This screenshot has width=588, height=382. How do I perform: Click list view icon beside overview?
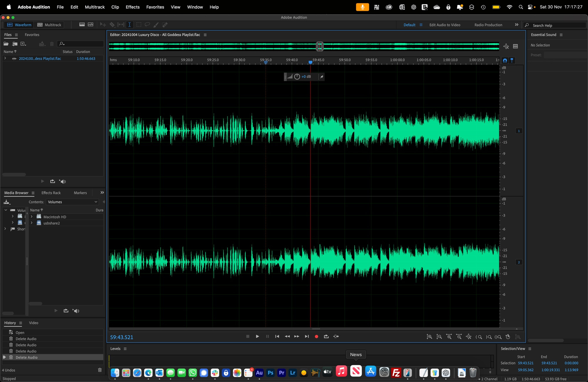[x=515, y=46]
